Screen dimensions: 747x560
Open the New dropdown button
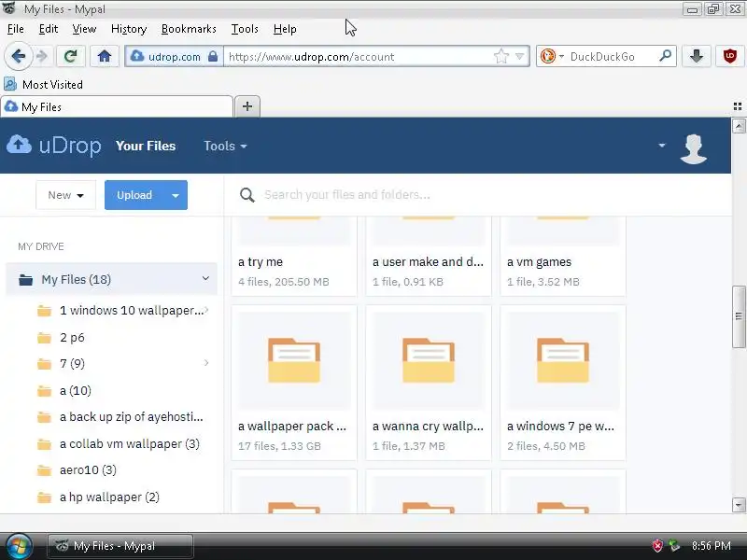(x=65, y=195)
